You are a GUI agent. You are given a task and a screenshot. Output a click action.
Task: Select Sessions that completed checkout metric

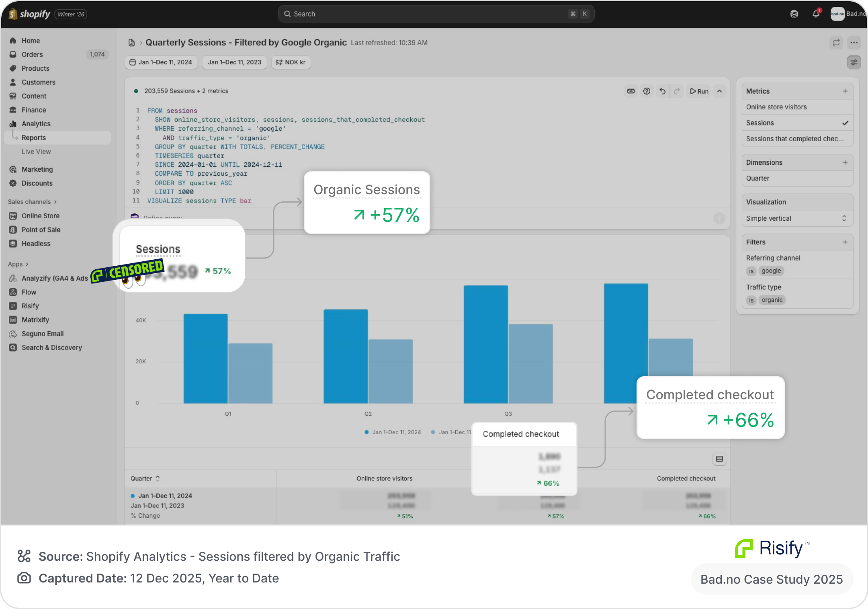[x=794, y=139]
